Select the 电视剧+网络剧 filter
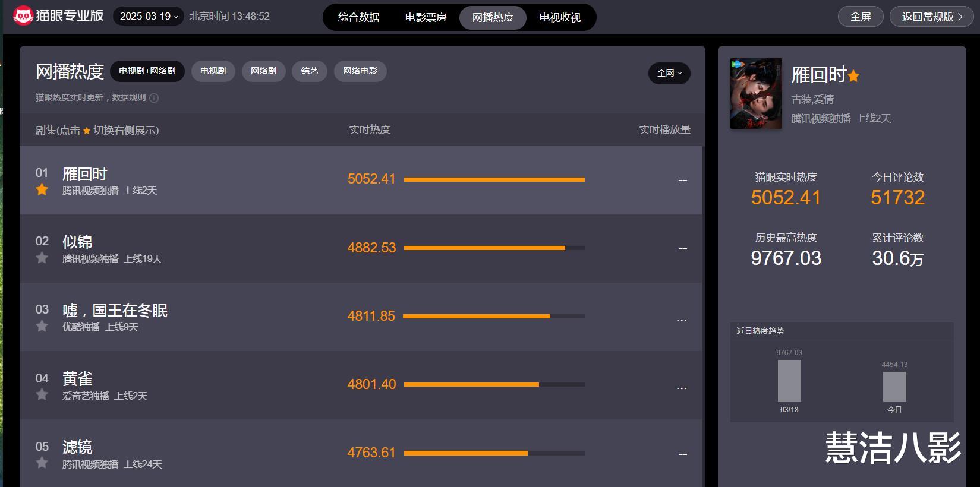 point(147,71)
